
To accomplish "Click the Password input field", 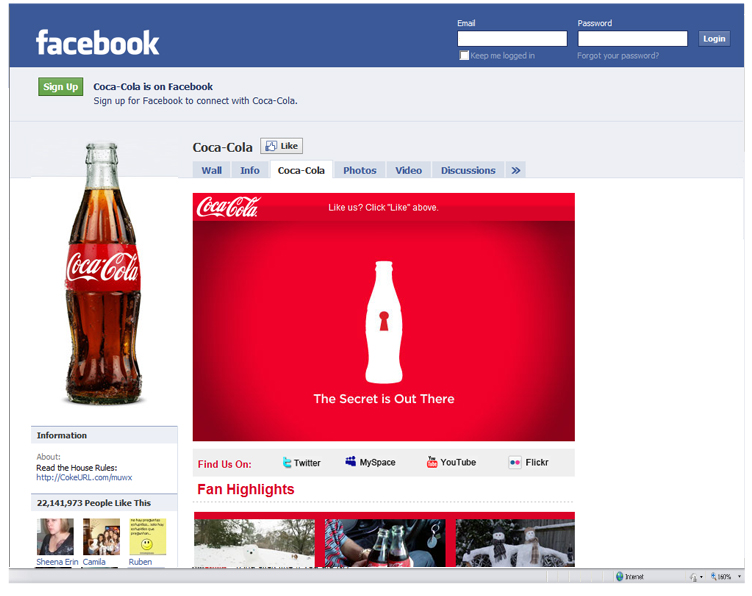I will coord(632,39).
